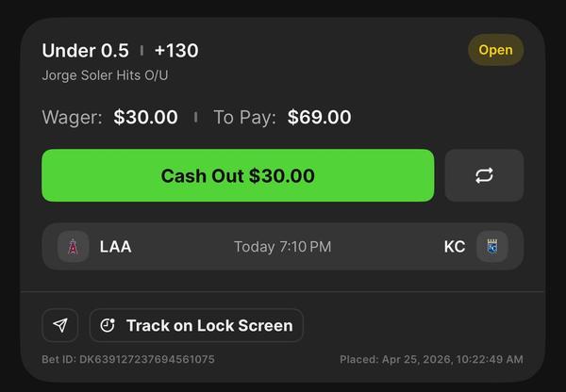
Task: Click the $30.00 wager amount
Action: (x=145, y=118)
